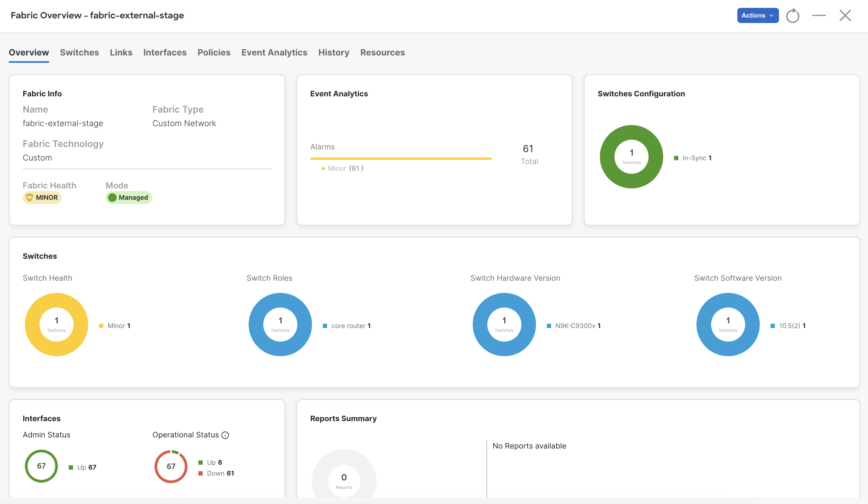Click the Custom fabric technology value
This screenshot has height=504, width=868.
pyautogui.click(x=37, y=158)
